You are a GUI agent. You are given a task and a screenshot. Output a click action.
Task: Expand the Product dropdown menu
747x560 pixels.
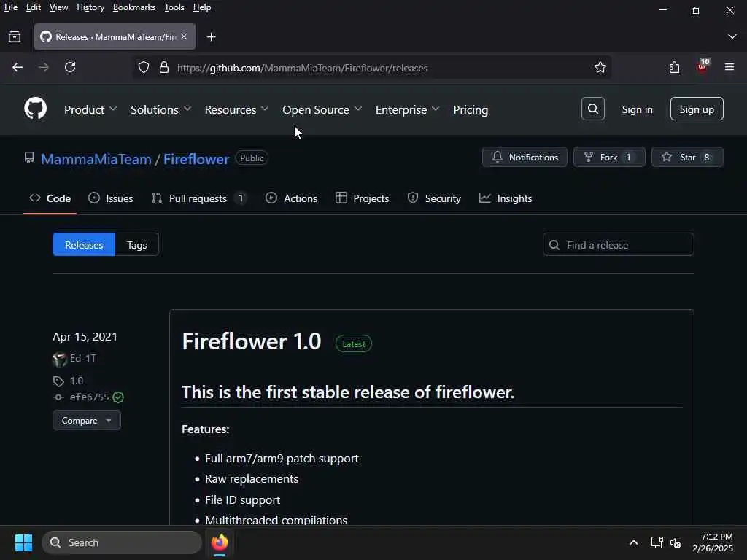pos(90,109)
